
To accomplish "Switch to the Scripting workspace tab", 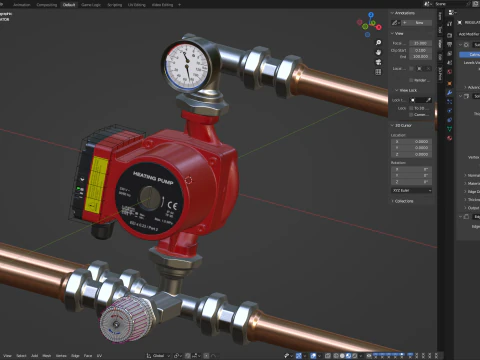I will tap(115, 5).
